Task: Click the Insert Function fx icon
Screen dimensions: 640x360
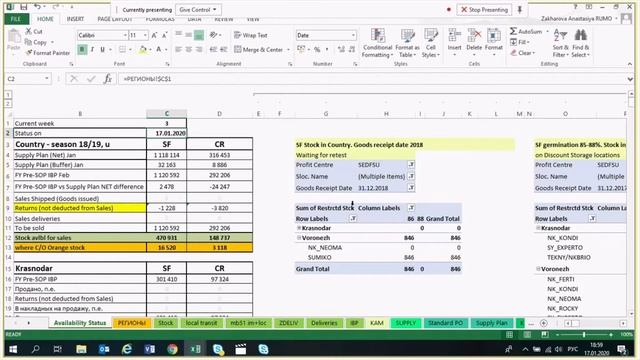Action: (108, 78)
